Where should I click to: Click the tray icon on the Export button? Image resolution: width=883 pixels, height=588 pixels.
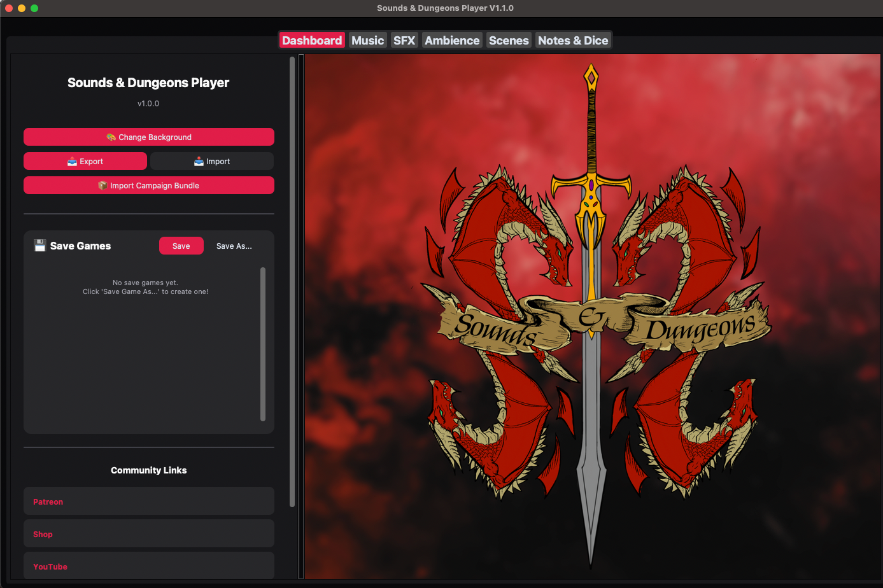point(72,161)
